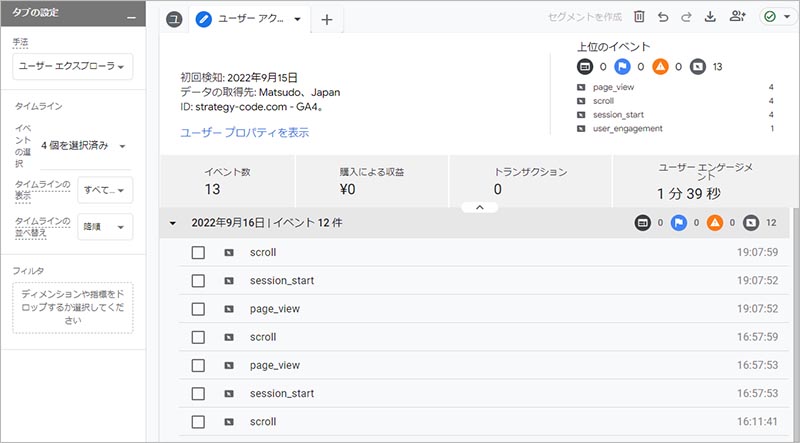The image size is (800, 443).
Task: Click the share with users icon
Action: click(x=738, y=18)
